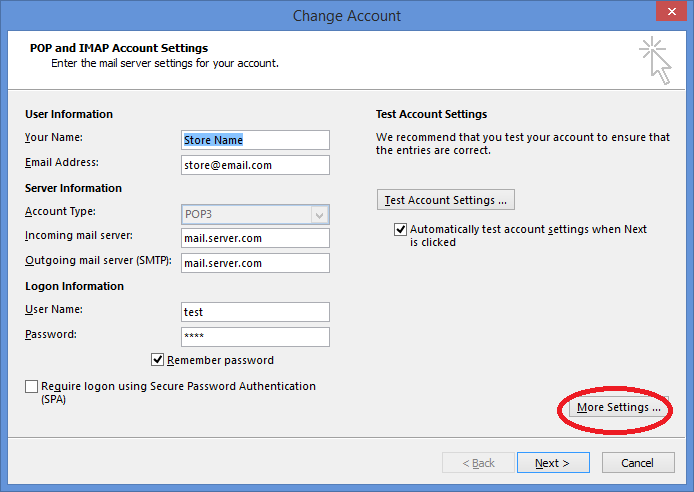Focus the Incoming mail server field
The width and height of the screenshot is (694, 492).
pos(255,238)
